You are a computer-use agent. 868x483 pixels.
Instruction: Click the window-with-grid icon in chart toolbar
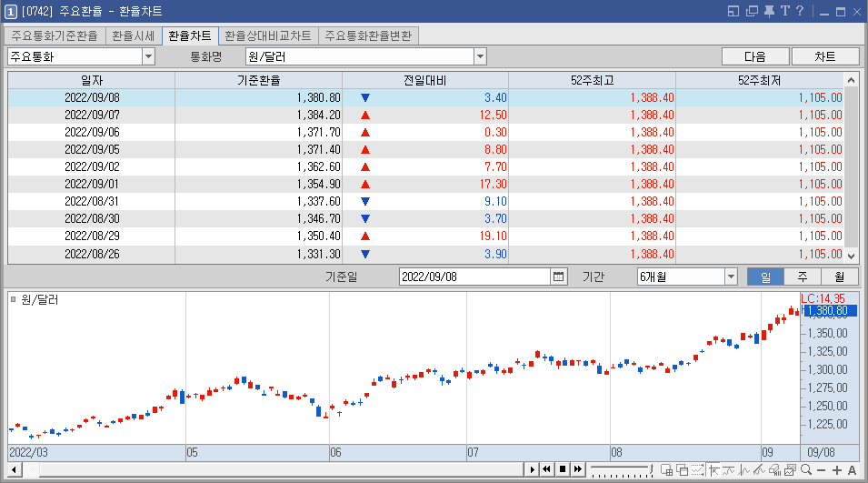coord(666,469)
